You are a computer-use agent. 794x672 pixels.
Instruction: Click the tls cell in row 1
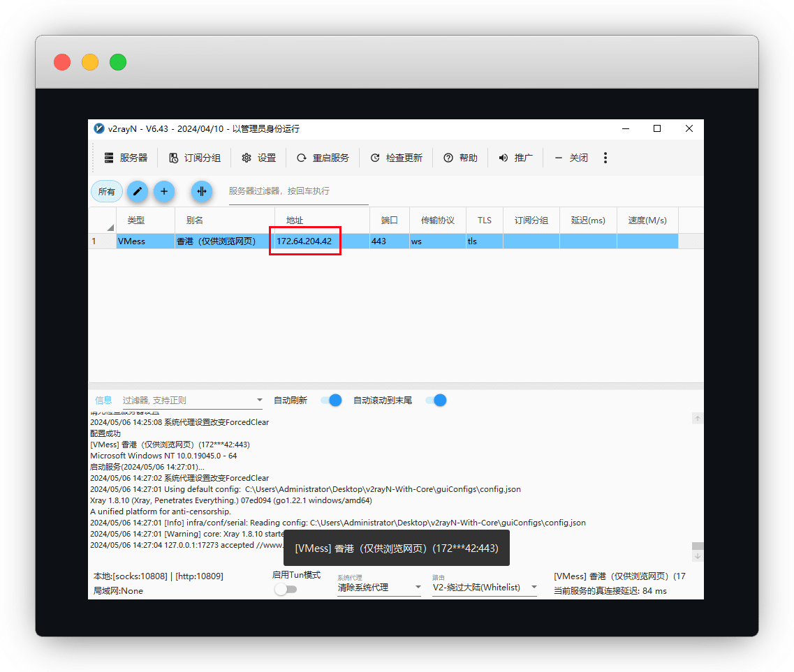(x=485, y=241)
